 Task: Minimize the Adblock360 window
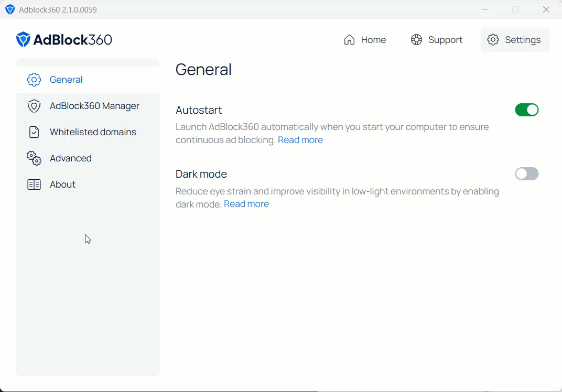click(x=485, y=9)
